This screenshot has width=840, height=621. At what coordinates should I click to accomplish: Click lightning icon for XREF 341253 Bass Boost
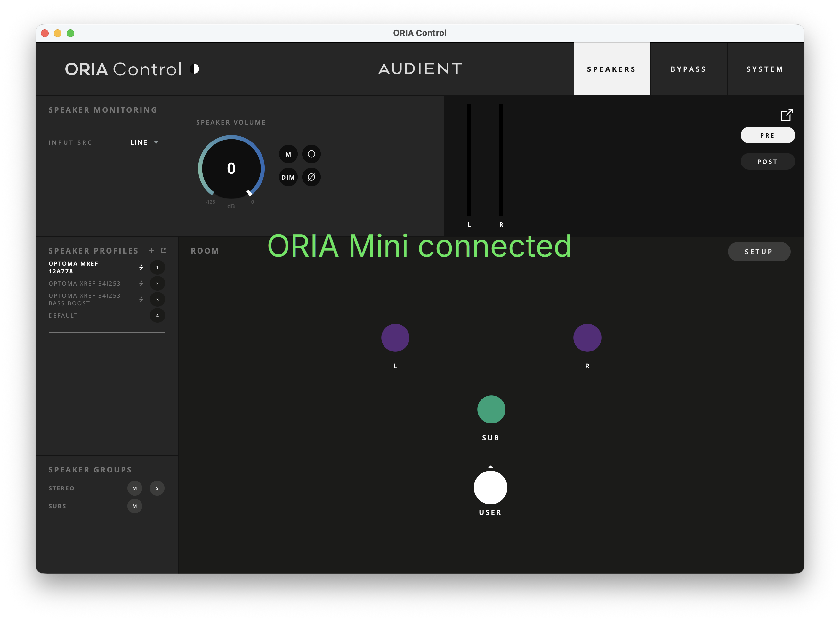pos(141,299)
